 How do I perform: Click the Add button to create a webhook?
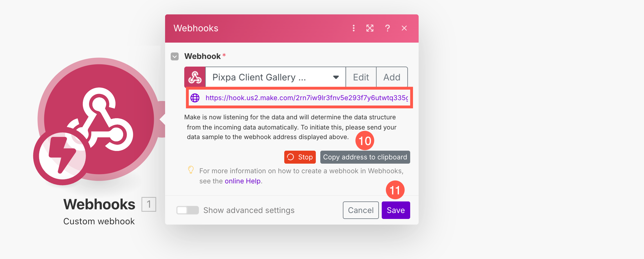coord(392,77)
